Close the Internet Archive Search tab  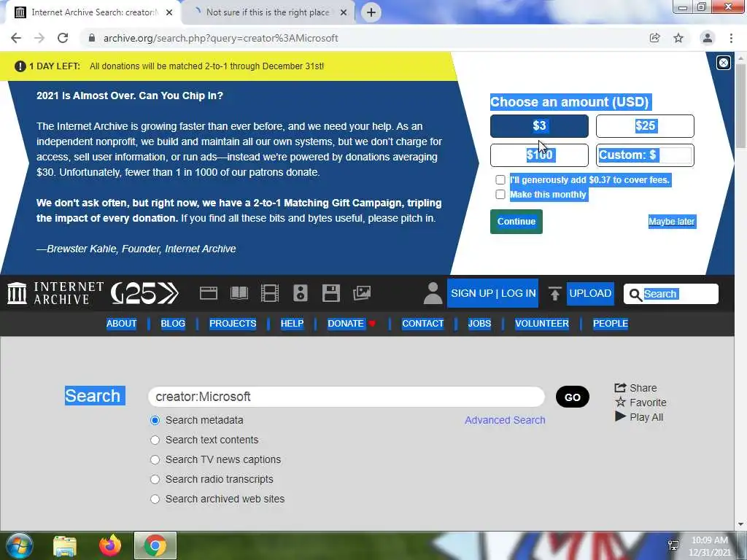click(x=169, y=12)
